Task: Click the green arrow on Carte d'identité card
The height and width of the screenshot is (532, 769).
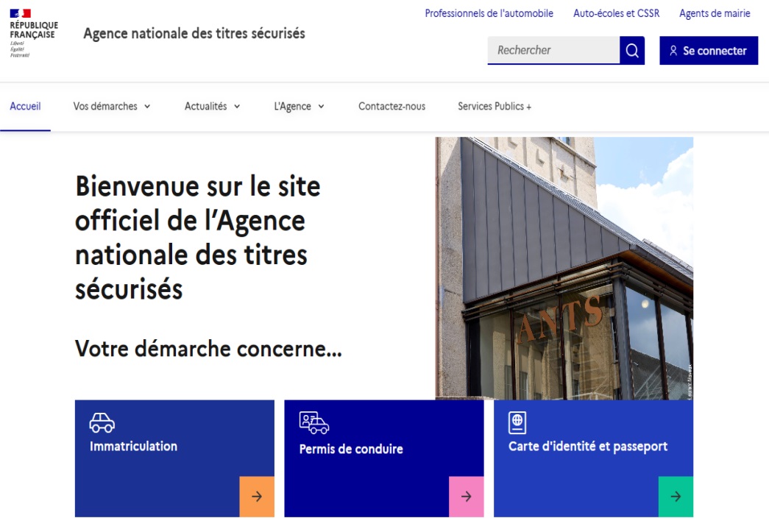Action: click(x=676, y=496)
